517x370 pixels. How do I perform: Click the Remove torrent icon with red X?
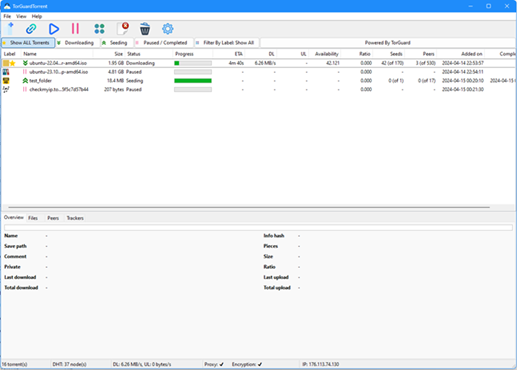pyautogui.click(x=123, y=28)
